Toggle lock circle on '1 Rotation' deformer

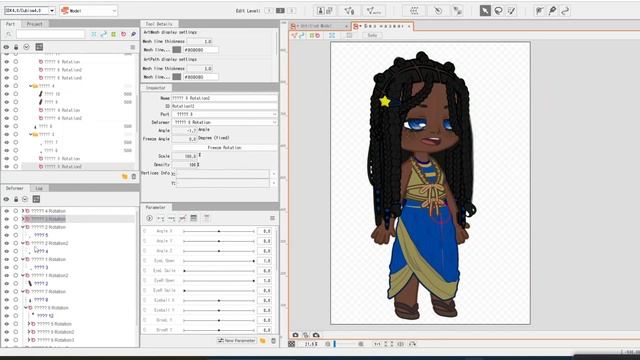point(16,259)
